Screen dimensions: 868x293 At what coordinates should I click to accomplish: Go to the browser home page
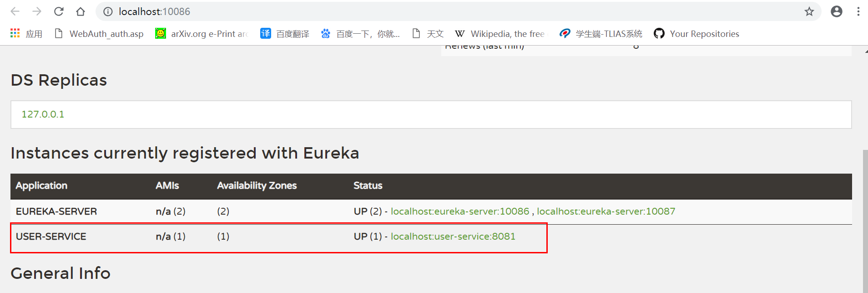tap(81, 11)
